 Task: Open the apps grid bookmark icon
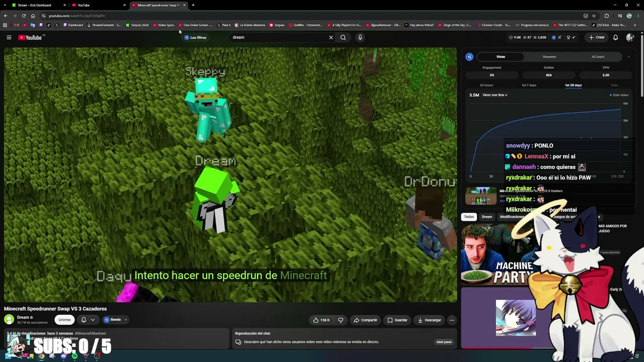5,25
